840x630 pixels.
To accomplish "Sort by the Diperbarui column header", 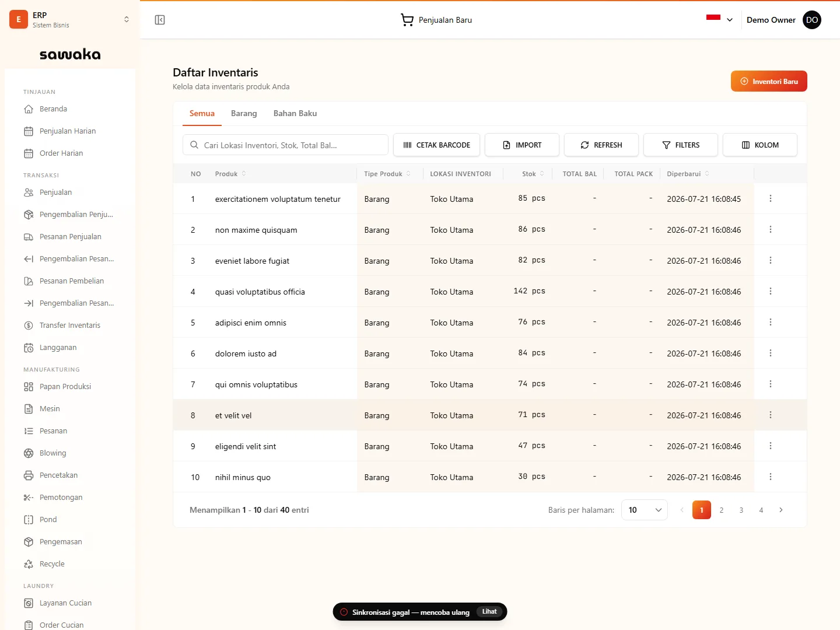I will tap(688, 174).
